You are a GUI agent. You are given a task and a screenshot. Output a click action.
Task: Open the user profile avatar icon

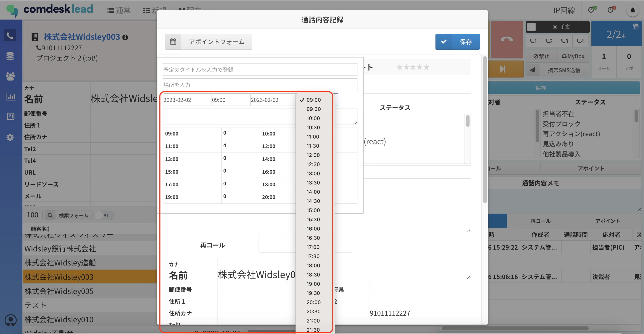pos(11,320)
